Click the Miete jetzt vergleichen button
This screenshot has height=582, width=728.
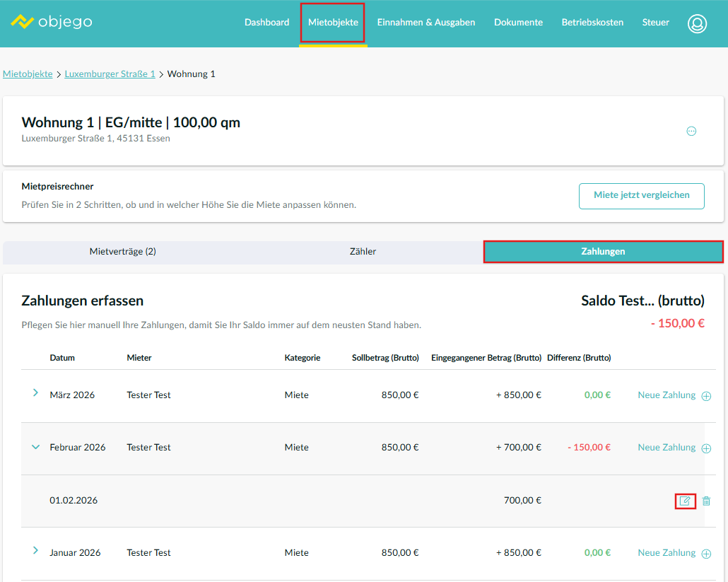[x=641, y=196]
